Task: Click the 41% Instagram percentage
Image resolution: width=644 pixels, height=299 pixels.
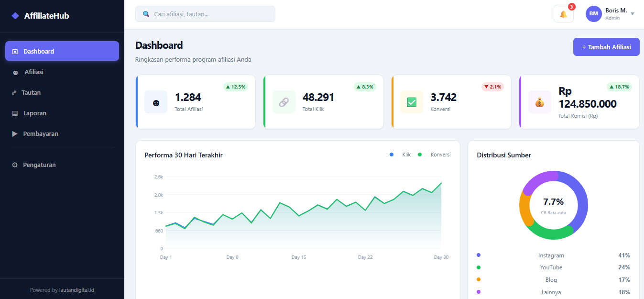Action: point(624,255)
